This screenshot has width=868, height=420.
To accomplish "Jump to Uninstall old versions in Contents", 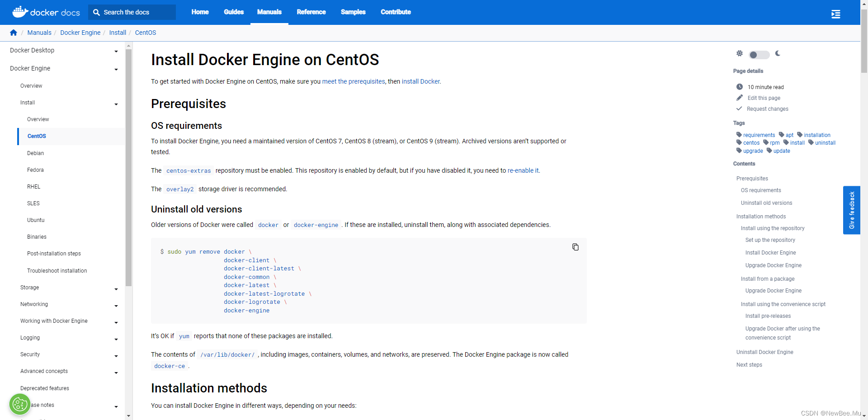I will pyautogui.click(x=766, y=203).
